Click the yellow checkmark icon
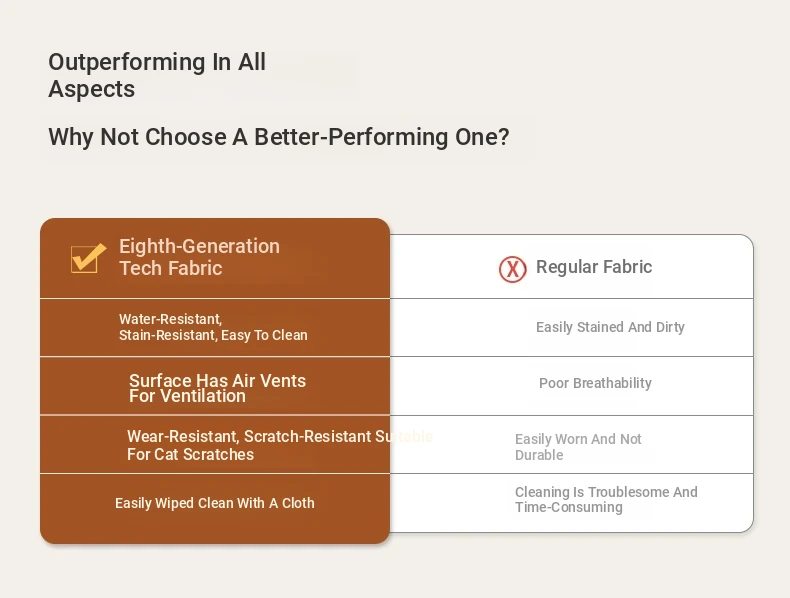The height and width of the screenshot is (598, 790). pyautogui.click(x=88, y=258)
